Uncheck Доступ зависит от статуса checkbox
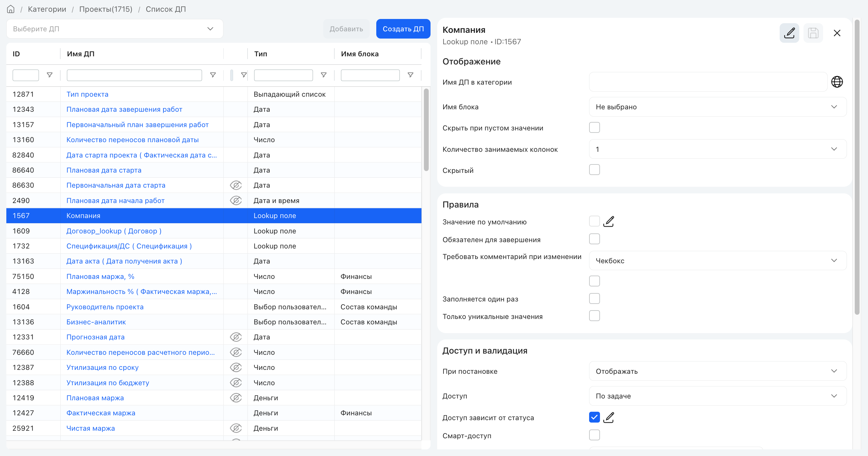This screenshot has height=456, width=868. [x=594, y=417]
